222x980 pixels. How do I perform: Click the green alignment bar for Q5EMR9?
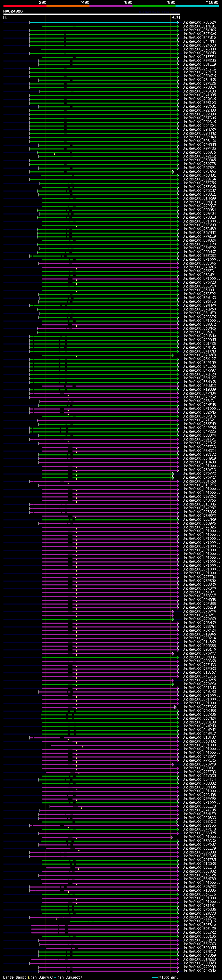(x=110, y=519)
